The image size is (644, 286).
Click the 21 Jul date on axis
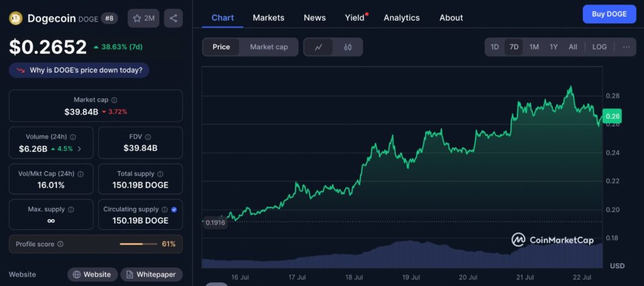(525, 277)
